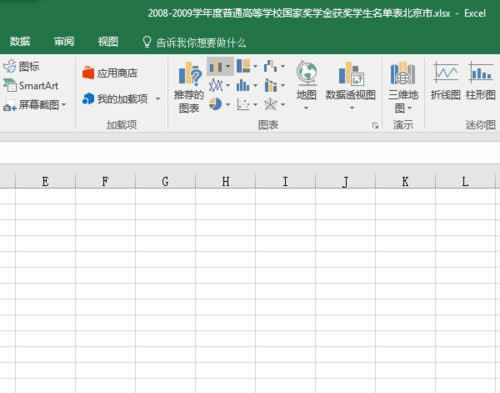The image size is (500, 393).
Task: Select the hierarchy treemap chart icon
Action: point(243,66)
